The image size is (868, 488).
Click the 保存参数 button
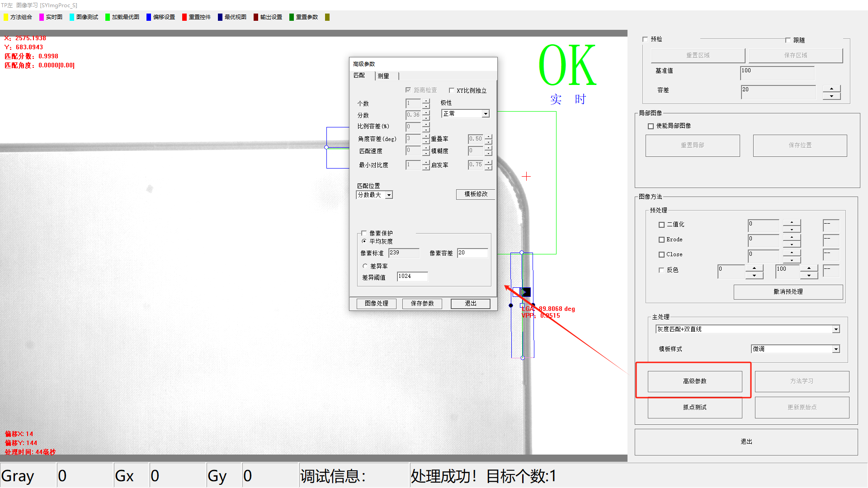click(422, 304)
